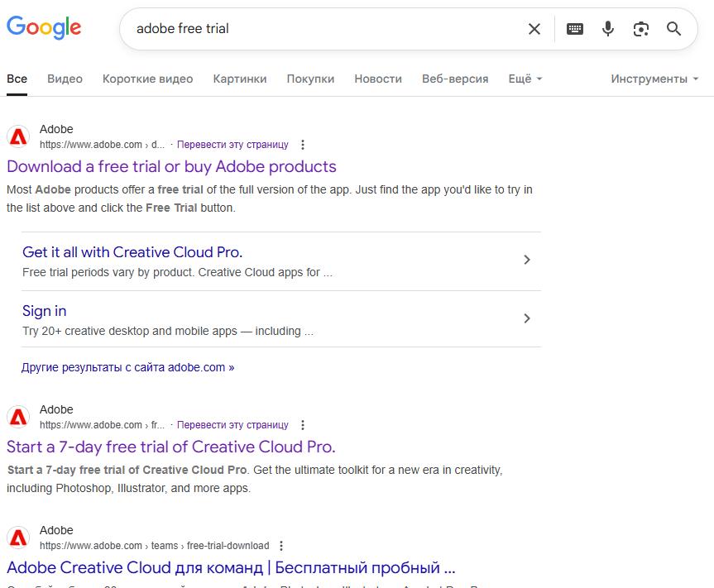Image resolution: width=714 pixels, height=588 pixels.
Task: Open the on-screen keyboard icon
Action: [574, 29]
